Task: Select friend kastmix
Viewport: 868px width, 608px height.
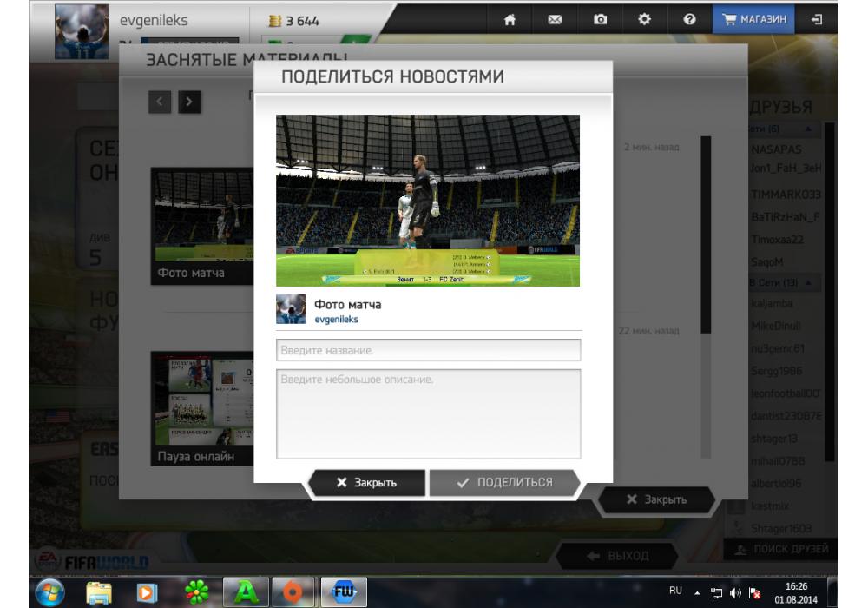Action: point(769,506)
